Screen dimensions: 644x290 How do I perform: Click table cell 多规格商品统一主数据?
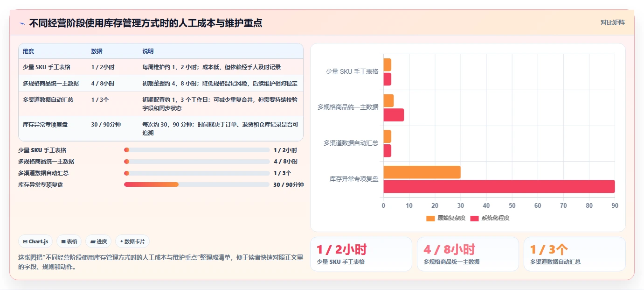coord(51,84)
